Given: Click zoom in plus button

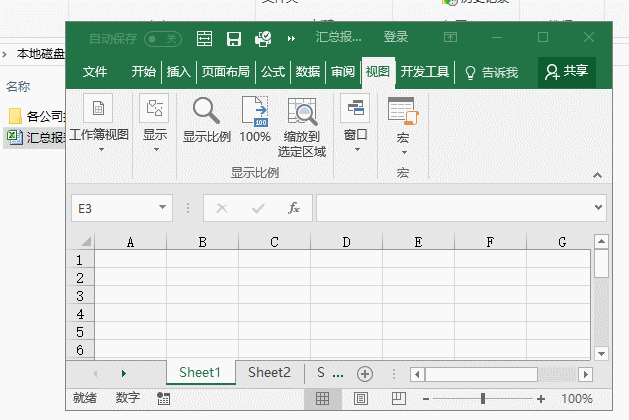Looking at the screenshot, I should 541,399.
